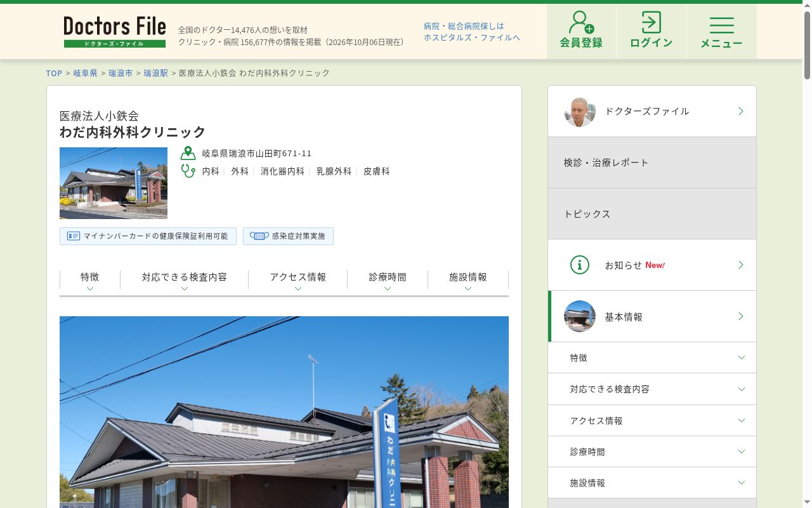Click the 基本情報 round clinic thumbnail
Viewport: 812px width, 508px height.
pos(580,316)
